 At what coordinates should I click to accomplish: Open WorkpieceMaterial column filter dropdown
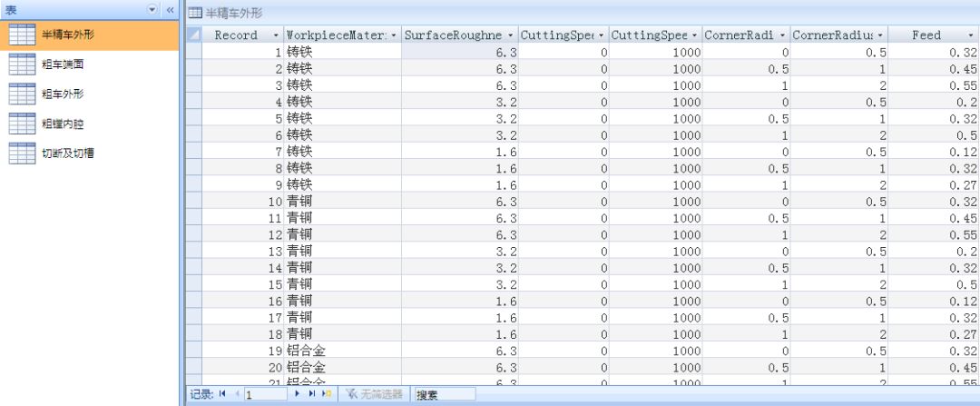coord(393,35)
